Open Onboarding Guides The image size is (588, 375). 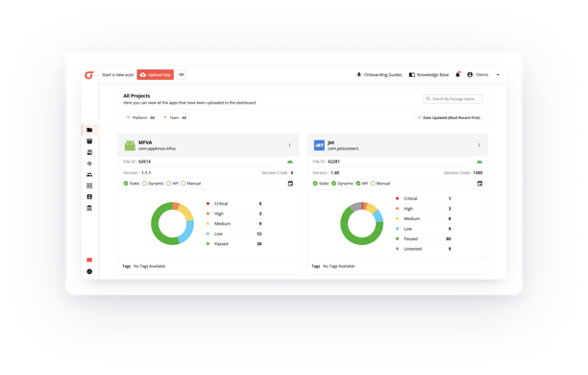(x=380, y=75)
